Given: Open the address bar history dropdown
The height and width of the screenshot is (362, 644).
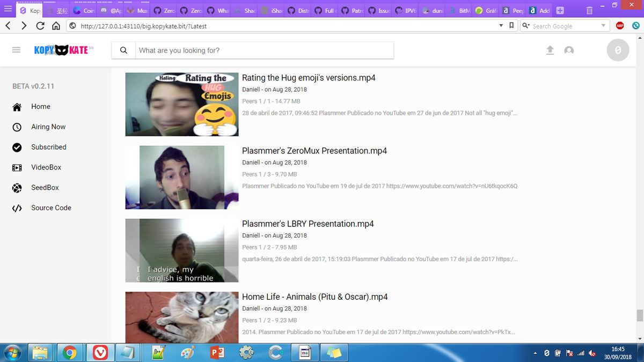Looking at the screenshot, I should 501,25.
